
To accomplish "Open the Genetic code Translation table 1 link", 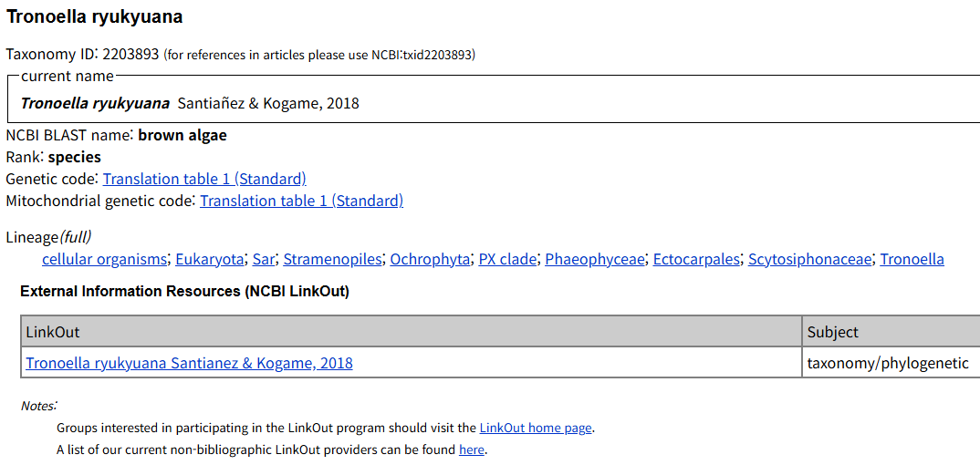I will tap(204, 179).
